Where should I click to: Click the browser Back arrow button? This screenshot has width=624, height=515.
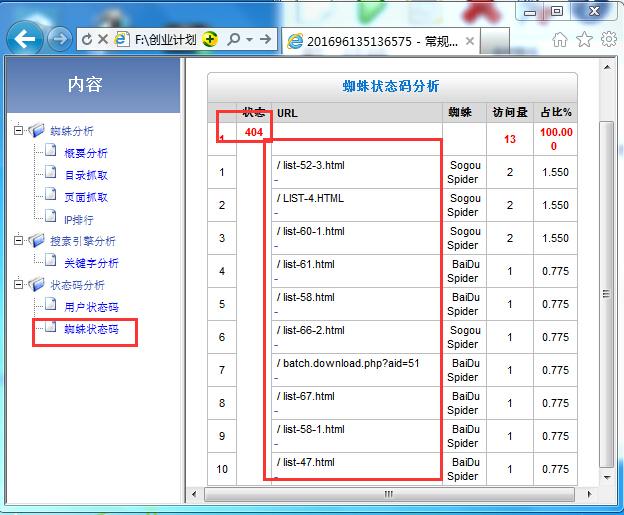click(25, 39)
